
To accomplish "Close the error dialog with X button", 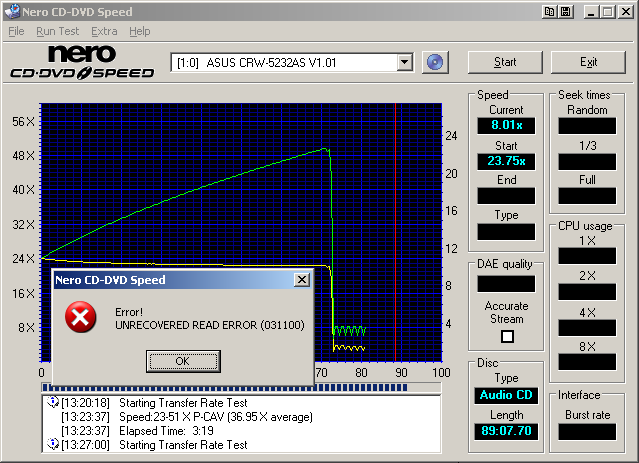I will 302,280.
